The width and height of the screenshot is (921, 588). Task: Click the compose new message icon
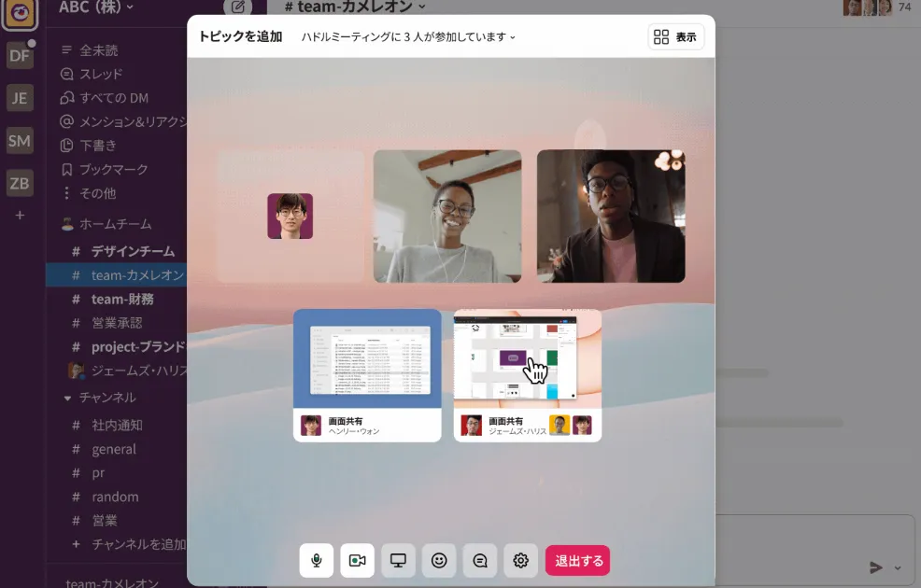pyautogui.click(x=238, y=7)
